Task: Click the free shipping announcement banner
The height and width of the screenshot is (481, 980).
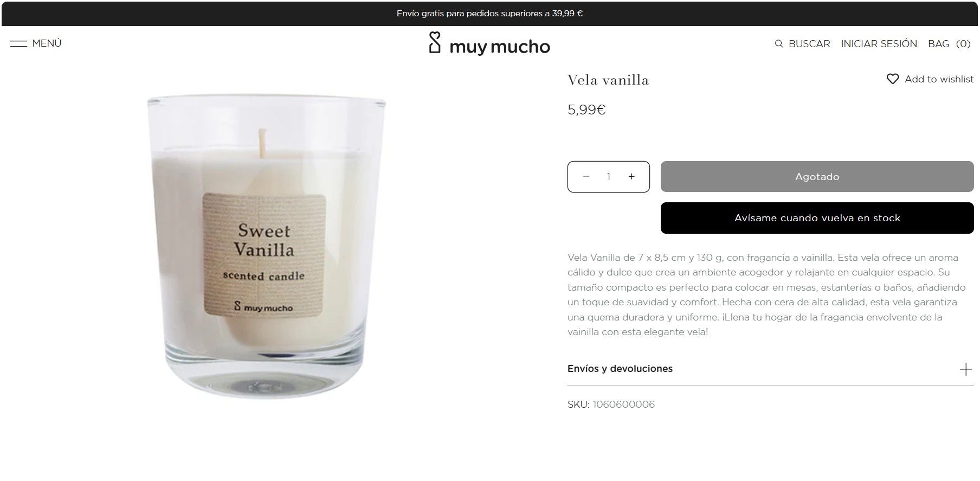Action: pyautogui.click(x=489, y=14)
